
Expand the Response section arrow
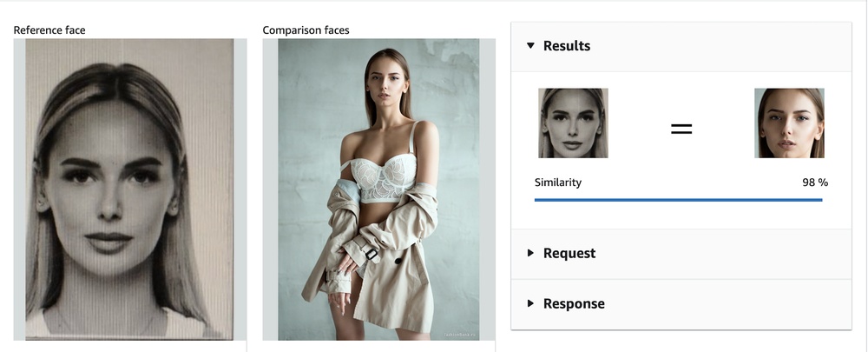[x=530, y=303]
